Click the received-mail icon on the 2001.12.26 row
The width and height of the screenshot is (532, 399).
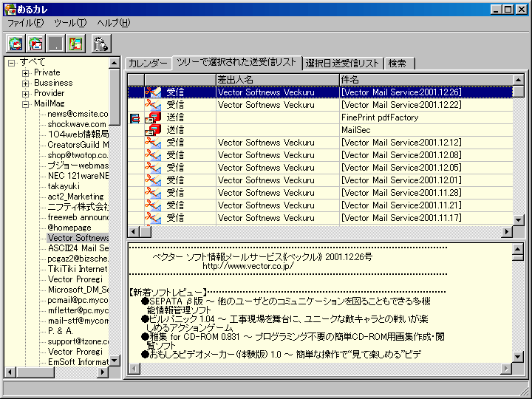click(x=153, y=92)
